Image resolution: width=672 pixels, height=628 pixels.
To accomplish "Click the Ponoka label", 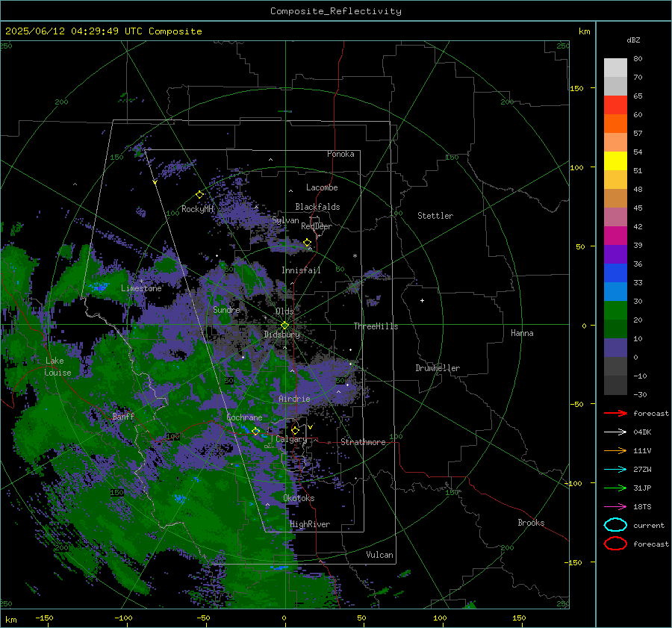I will [340, 154].
